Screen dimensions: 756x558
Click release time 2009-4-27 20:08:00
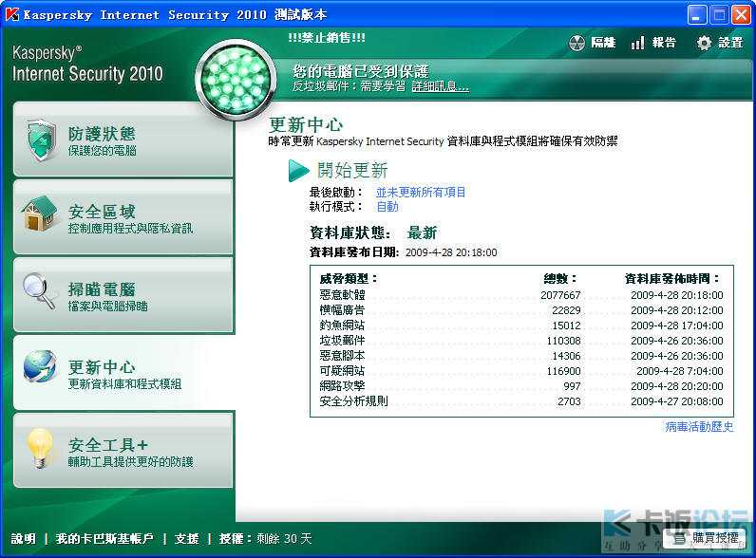click(x=677, y=401)
